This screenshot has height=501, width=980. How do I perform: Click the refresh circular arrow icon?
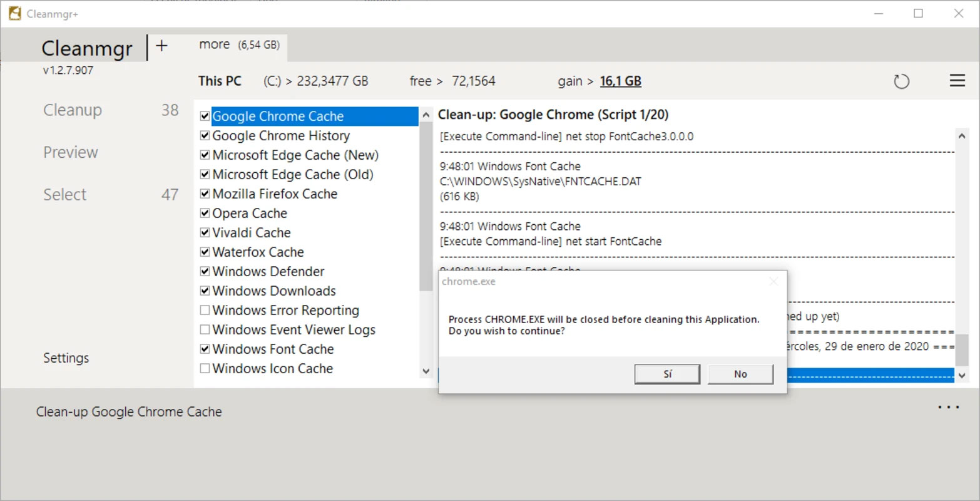click(x=901, y=81)
